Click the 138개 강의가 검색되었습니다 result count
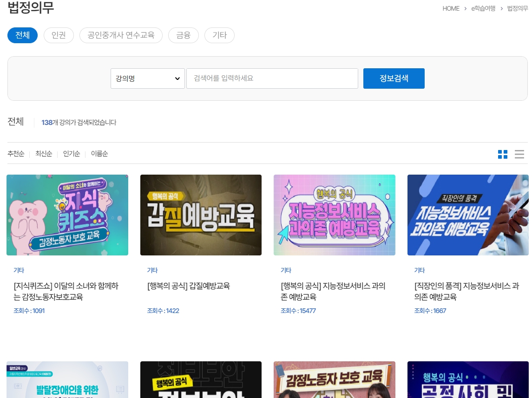 [x=79, y=123]
